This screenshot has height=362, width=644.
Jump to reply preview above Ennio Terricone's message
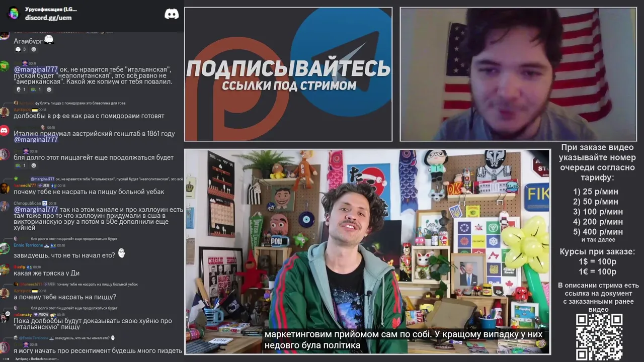point(74,239)
